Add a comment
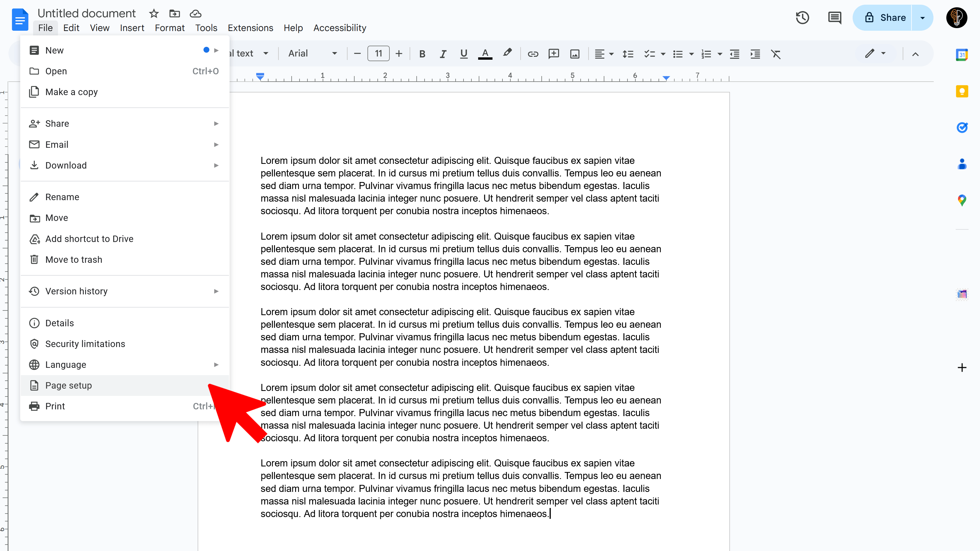This screenshot has height=551, width=980. (x=553, y=54)
